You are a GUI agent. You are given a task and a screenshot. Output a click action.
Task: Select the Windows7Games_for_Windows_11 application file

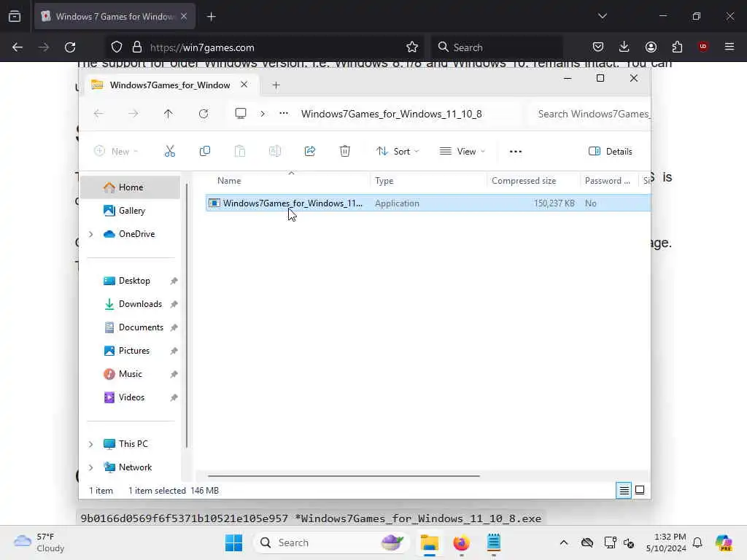point(427,203)
